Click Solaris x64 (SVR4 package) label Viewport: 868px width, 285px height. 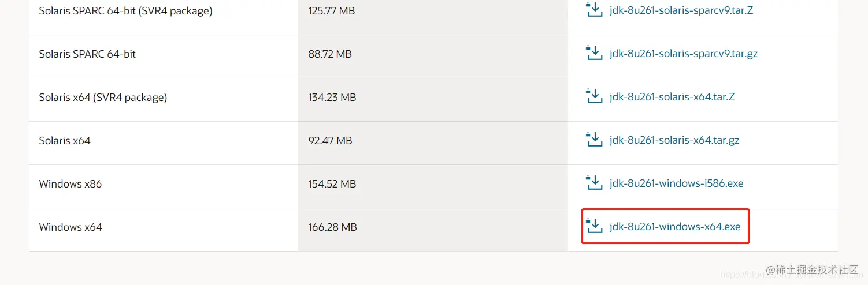tap(103, 97)
